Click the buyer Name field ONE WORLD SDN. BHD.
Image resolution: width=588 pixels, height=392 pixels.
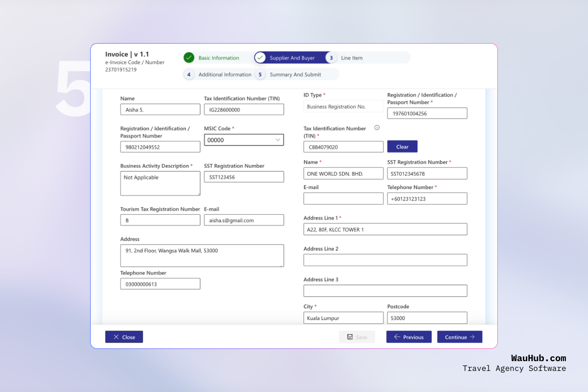(x=343, y=173)
